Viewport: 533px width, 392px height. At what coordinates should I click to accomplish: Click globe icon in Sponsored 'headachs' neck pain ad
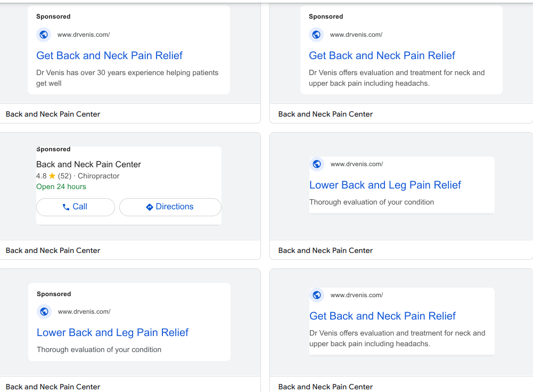pyautogui.click(x=316, y=34)
